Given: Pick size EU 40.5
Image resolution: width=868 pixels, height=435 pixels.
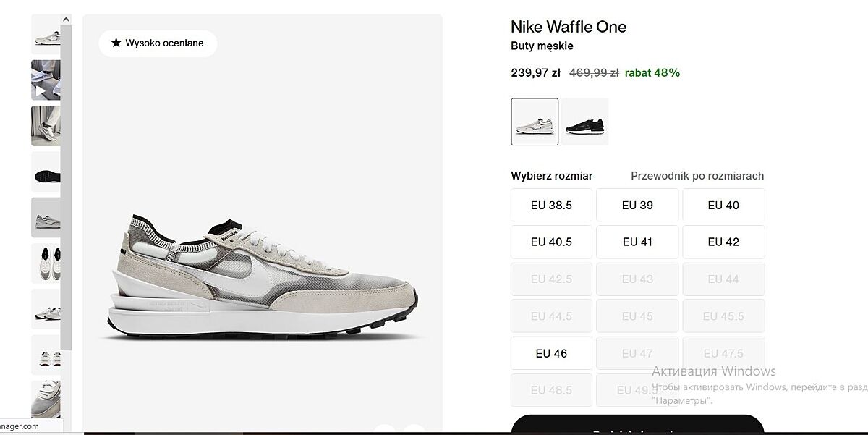Looking at the screenshot, I should click(551, 242).
